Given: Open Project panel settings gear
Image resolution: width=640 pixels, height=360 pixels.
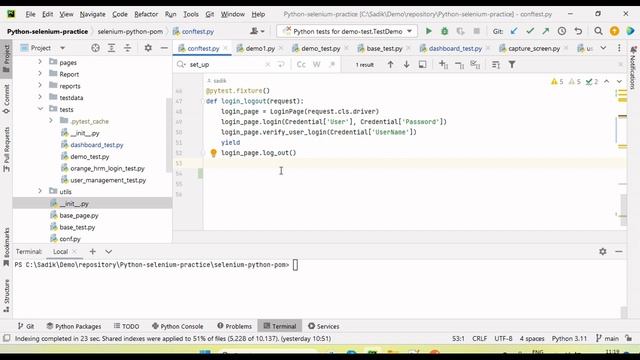Looking at the screenshot, I should [148, 48].
